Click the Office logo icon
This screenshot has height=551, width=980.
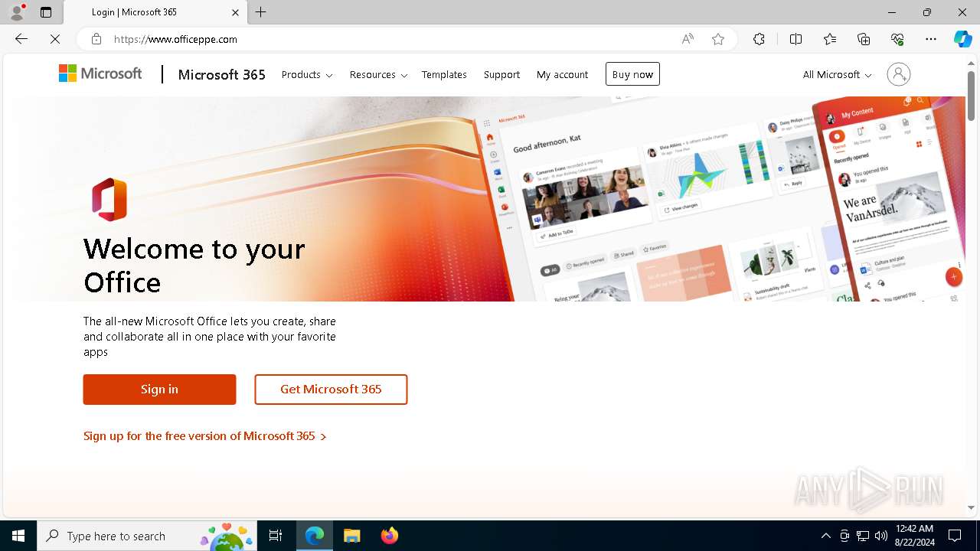tap(109, 199)
